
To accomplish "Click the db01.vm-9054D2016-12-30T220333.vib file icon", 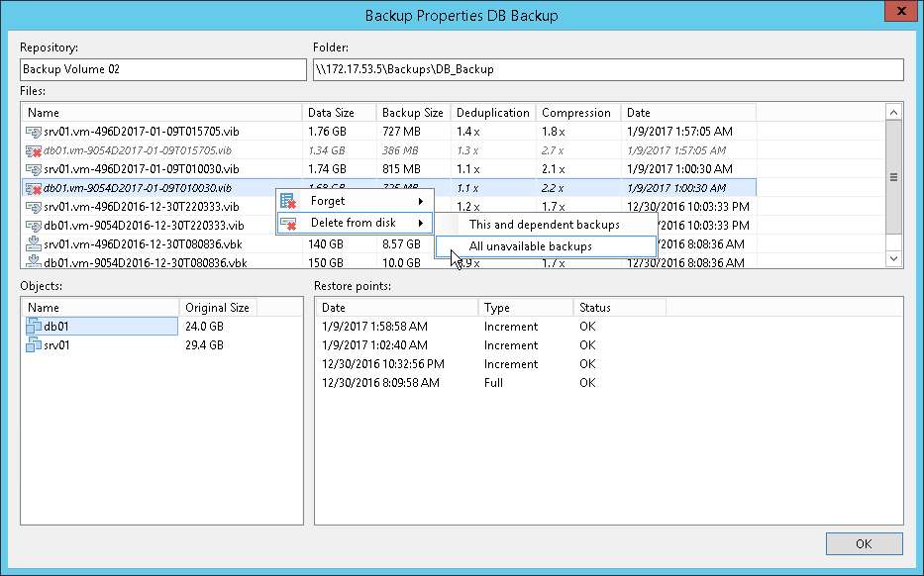I will 33,226.
